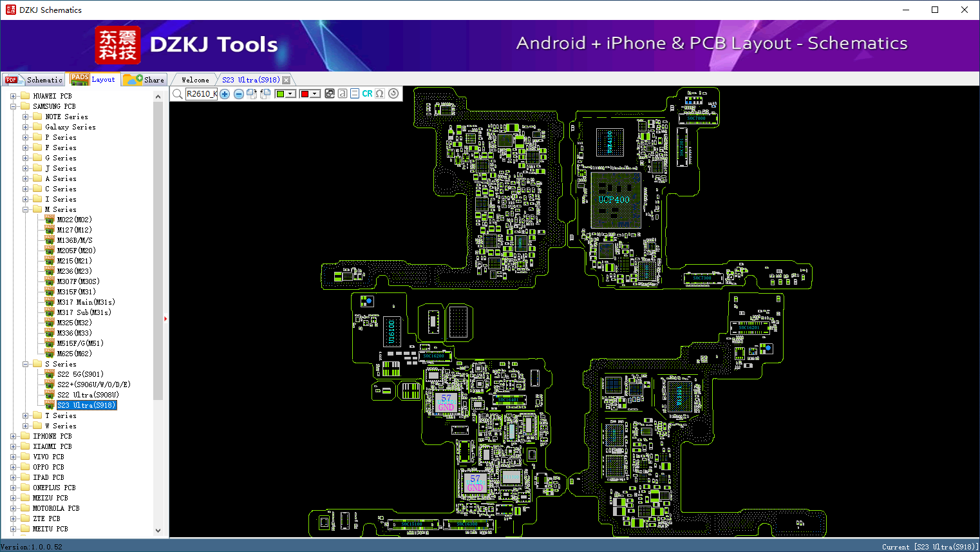This screenshot has width=980, height=552.
Task: Click the tree scrollbar down arrow
Action: click(158, 531)
